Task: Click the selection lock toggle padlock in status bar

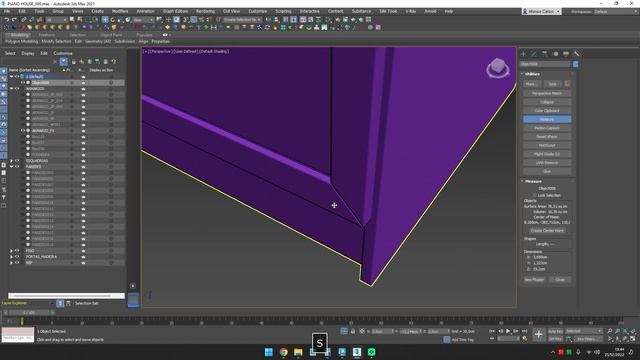Action: pyautogui.click(x=353, y=331)
